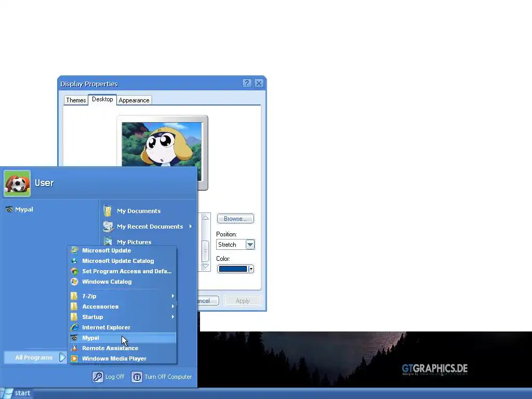
Task: Click the partially hidden Cancel button
Action: click(x=208, y=301)
